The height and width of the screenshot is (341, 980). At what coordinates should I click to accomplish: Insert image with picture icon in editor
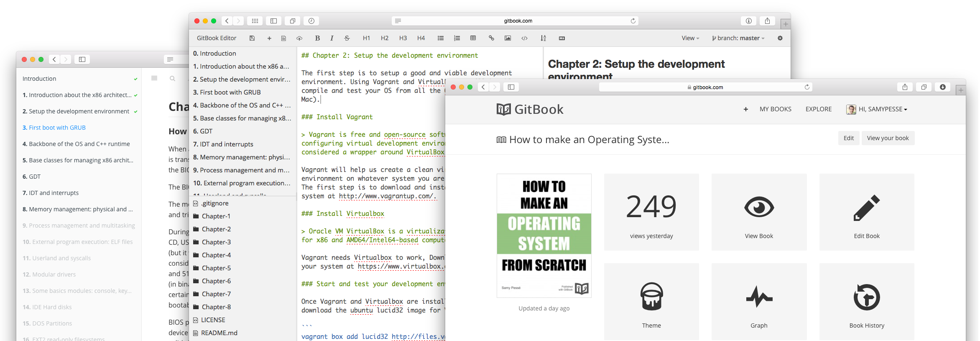[508, 38]
